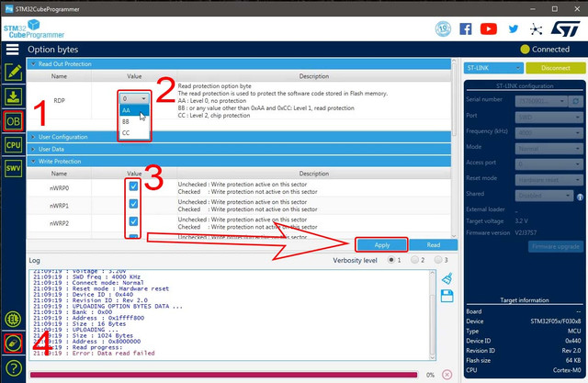
Task: Click the Flash size 64 KB value
Action: point(573,360)
